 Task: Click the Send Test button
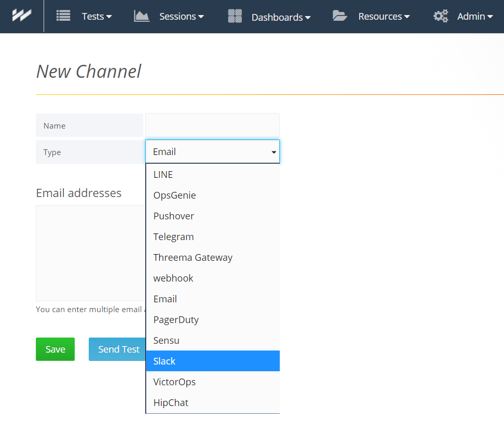click(118, 349)
